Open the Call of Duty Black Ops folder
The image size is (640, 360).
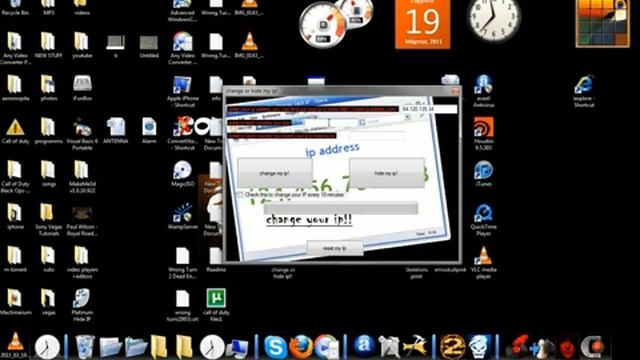(x=15, y=176)
